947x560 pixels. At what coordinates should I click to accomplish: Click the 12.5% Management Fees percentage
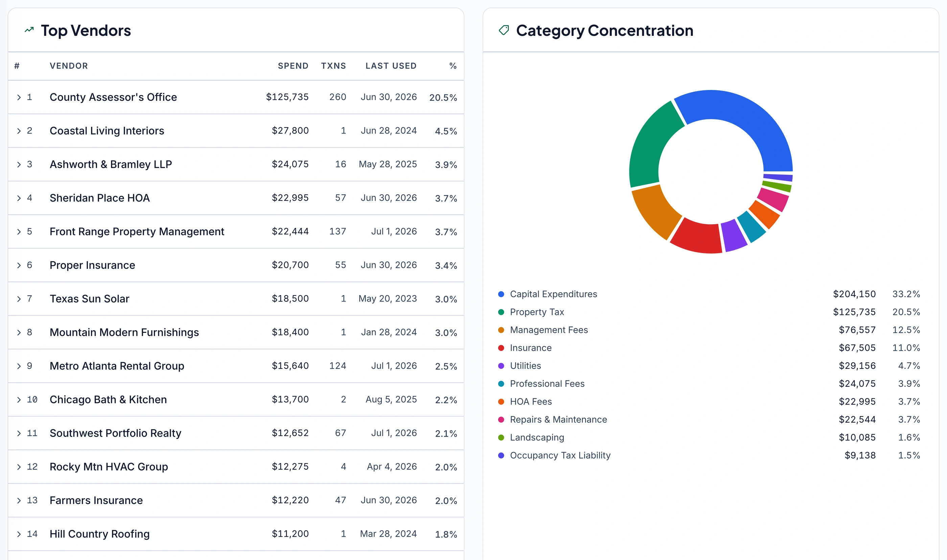tap(906, 330)
